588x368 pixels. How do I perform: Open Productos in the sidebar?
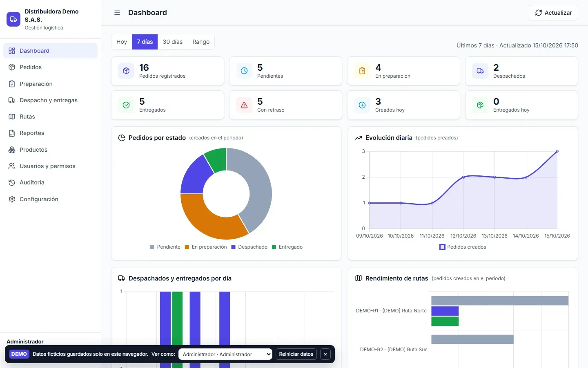coord(50,150)
